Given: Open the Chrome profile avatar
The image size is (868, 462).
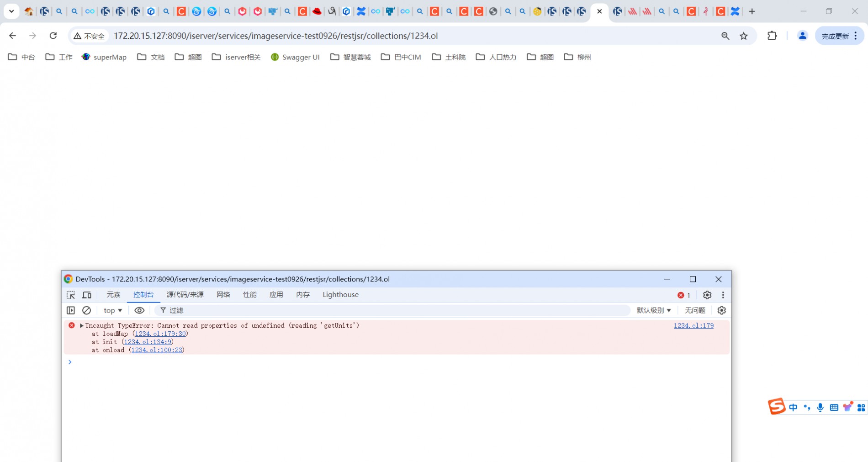Looking at the screenshot, I should pyautogui.click(x=802, y=36).
